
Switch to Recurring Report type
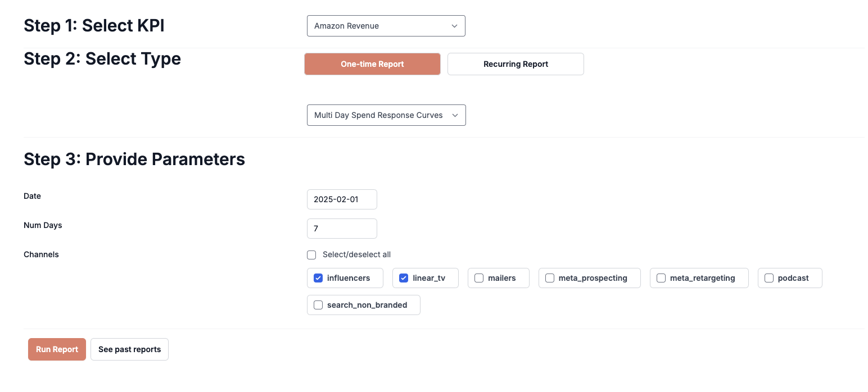pos(516,64)
